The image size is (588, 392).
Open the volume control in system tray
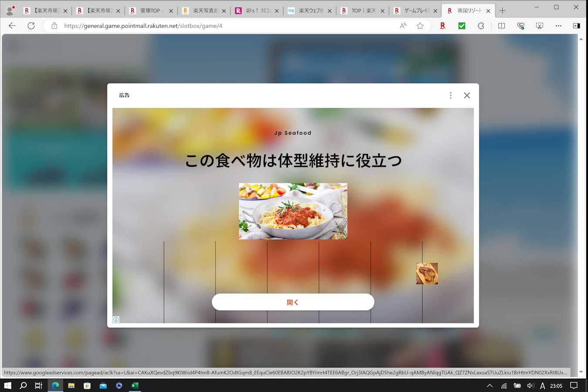tap(530, 385)
